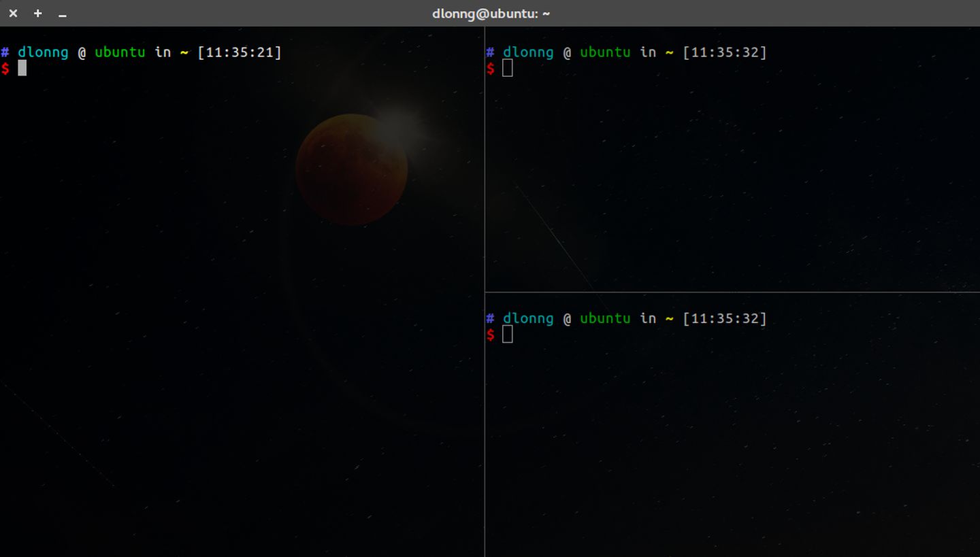Click username 'dlonng' in the left pane prompt

point(43,52)
